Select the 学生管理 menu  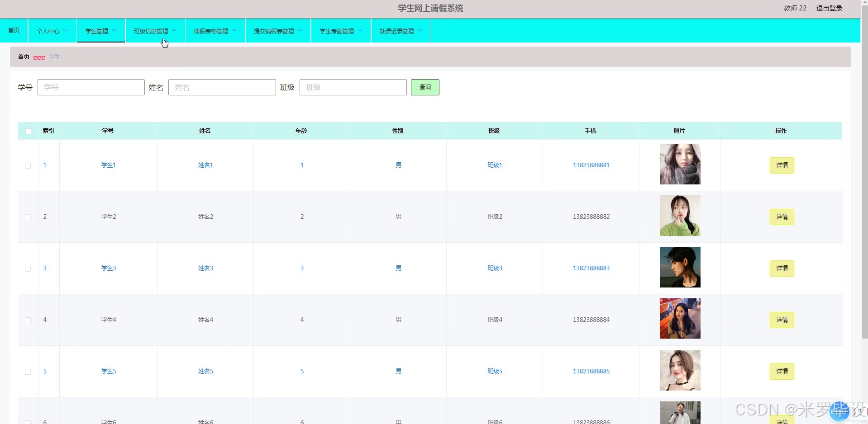[x=101, y=31]
